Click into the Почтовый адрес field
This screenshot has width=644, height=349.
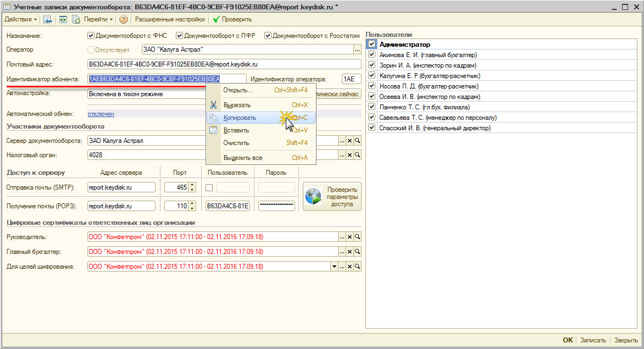224,64
